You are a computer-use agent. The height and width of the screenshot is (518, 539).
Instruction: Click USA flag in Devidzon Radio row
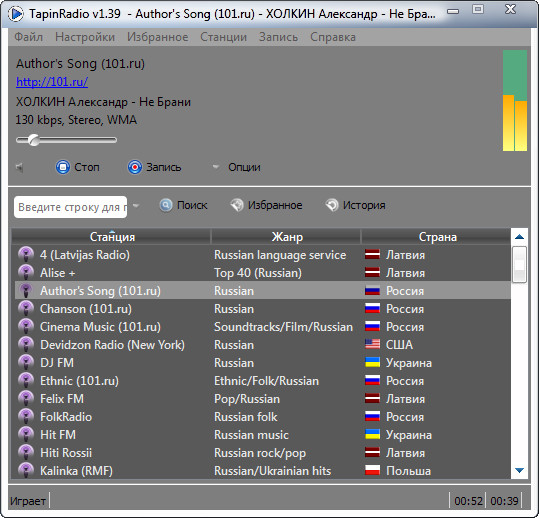point(372,344)
